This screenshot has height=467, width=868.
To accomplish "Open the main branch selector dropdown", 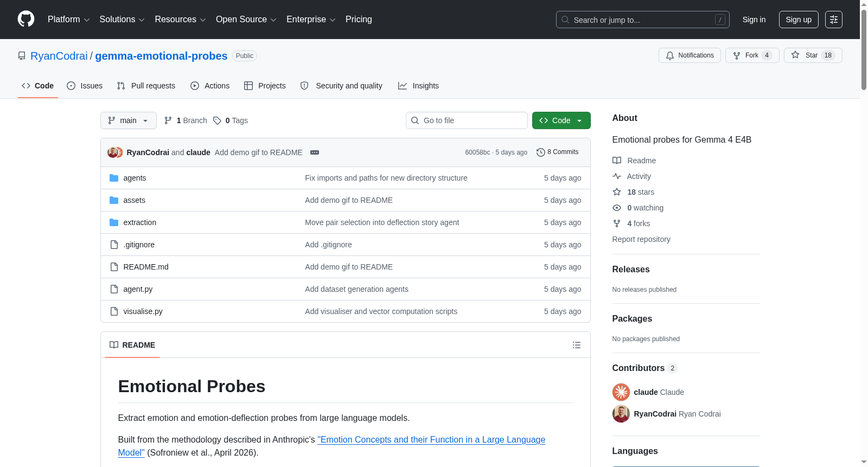I will pos(129,120).
